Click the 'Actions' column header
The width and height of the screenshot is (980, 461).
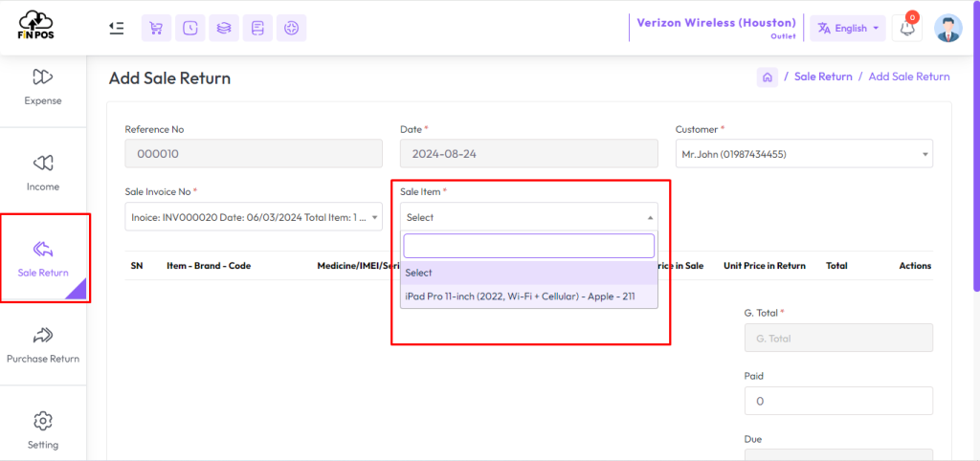tap(915, 266)
